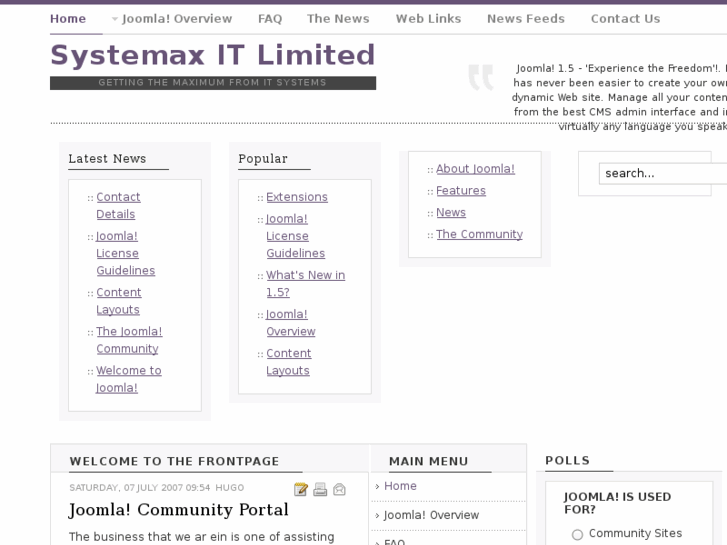Open Extensions in Popular list
This screenshot has width=727, height=545.
click(297, 197)
